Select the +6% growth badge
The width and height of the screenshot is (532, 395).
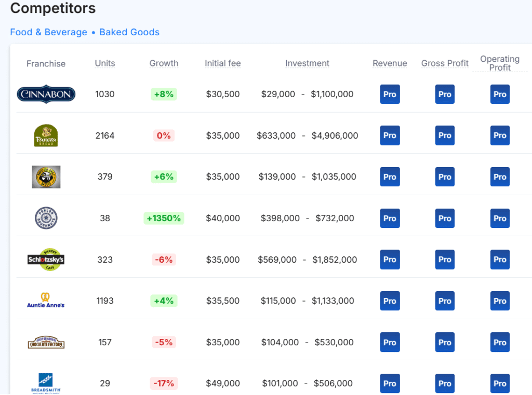(164, 177)
